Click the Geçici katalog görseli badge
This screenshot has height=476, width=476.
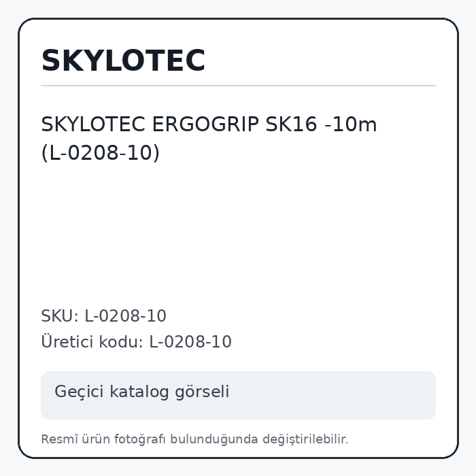pyautogui.click(x=238, y=395)
